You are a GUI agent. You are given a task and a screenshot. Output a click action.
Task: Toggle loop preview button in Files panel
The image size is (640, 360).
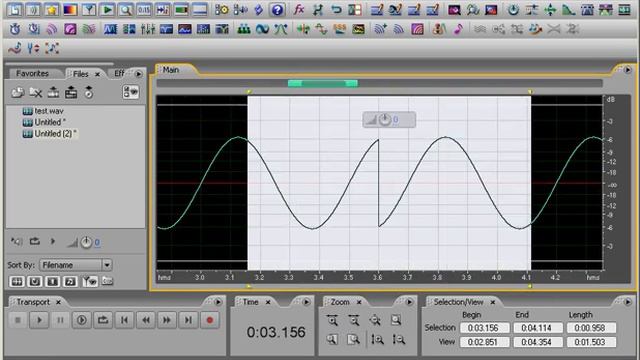35,242
